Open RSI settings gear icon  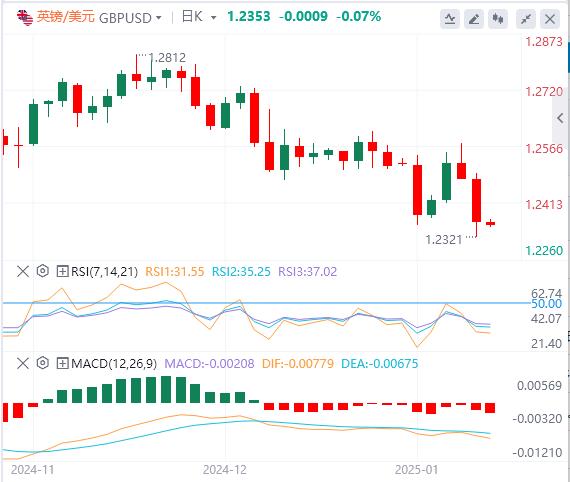43,271
